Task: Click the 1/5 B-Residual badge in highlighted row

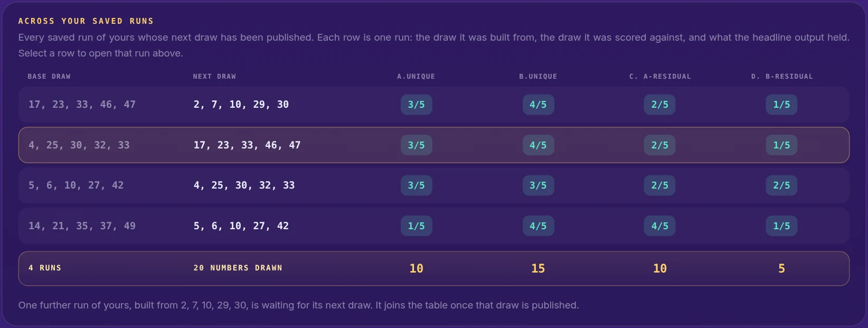Action: click(x=781, y=145)
